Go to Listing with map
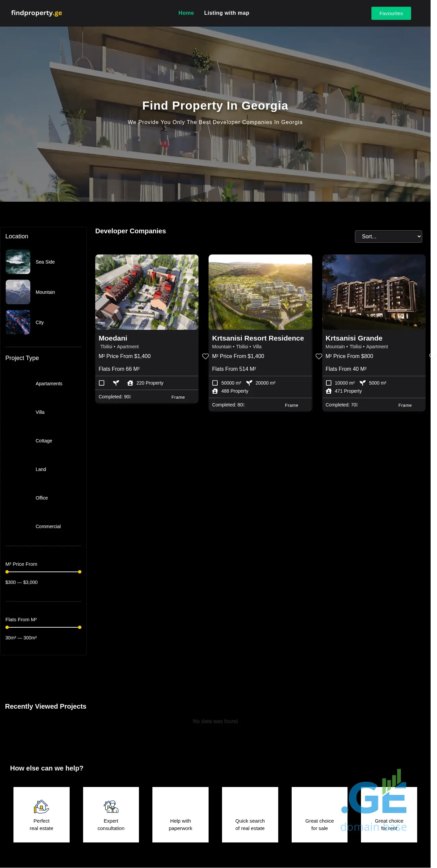This screenshot has width=437, height=868. click(226, 13)
